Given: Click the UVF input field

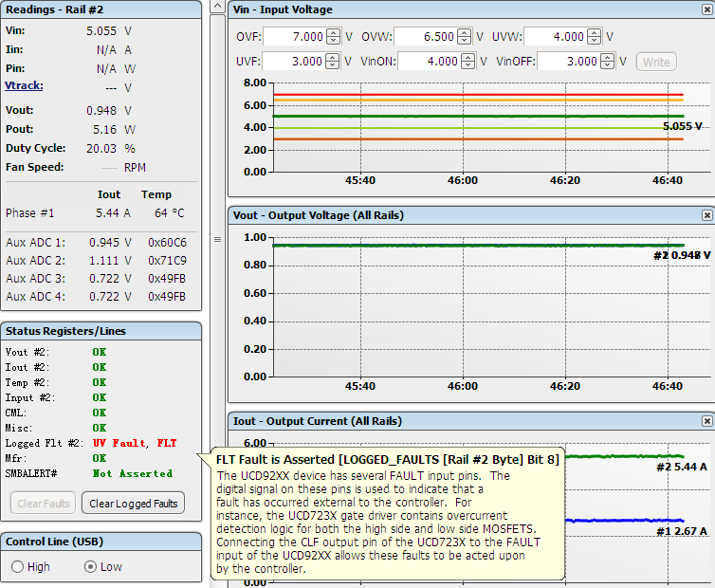Looking at the screenshot, I should click(295, 61).
